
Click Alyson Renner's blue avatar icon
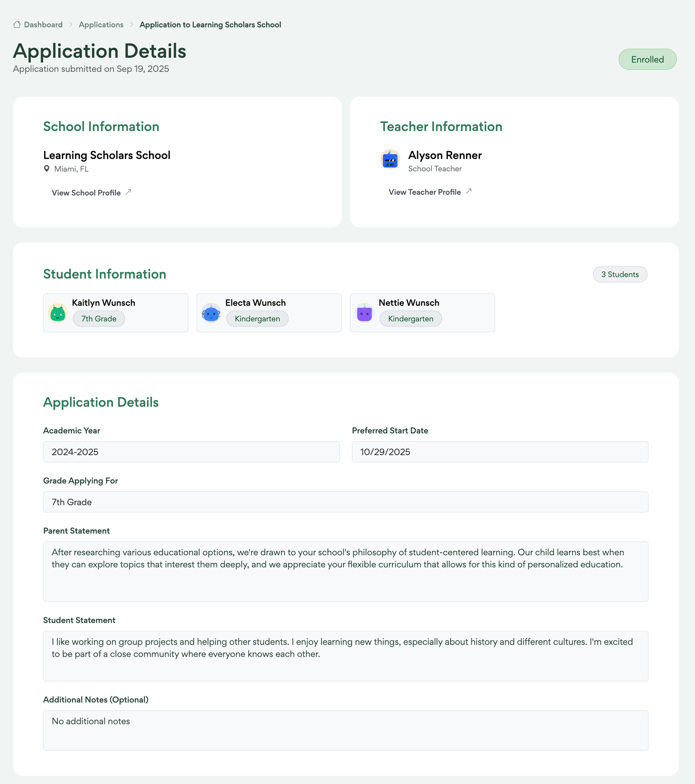click(390, 160)
